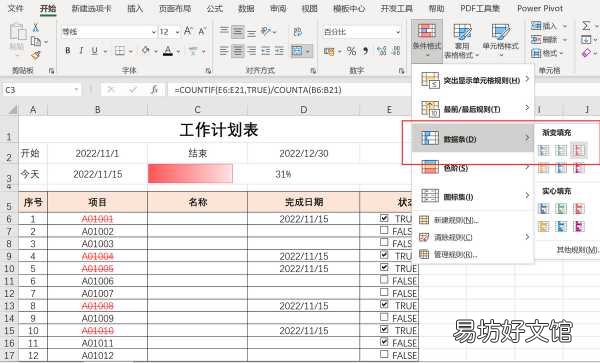Viewport: 600px width, 363px height.
Task: Check the checkbox in row 11
Action: click(384, 280)
